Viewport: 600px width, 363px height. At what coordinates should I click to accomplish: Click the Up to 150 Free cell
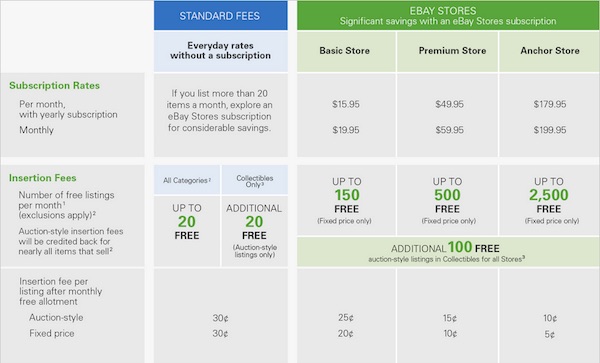(346, 200)
